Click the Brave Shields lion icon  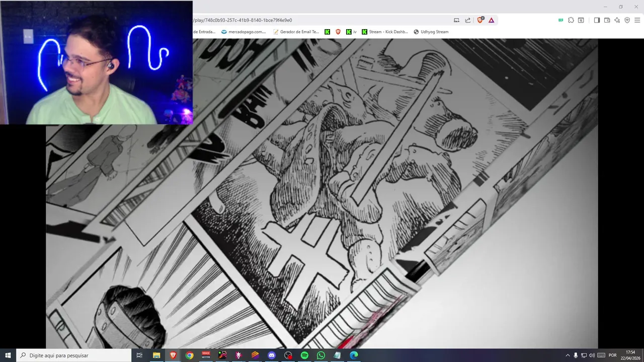click(479, 20)
